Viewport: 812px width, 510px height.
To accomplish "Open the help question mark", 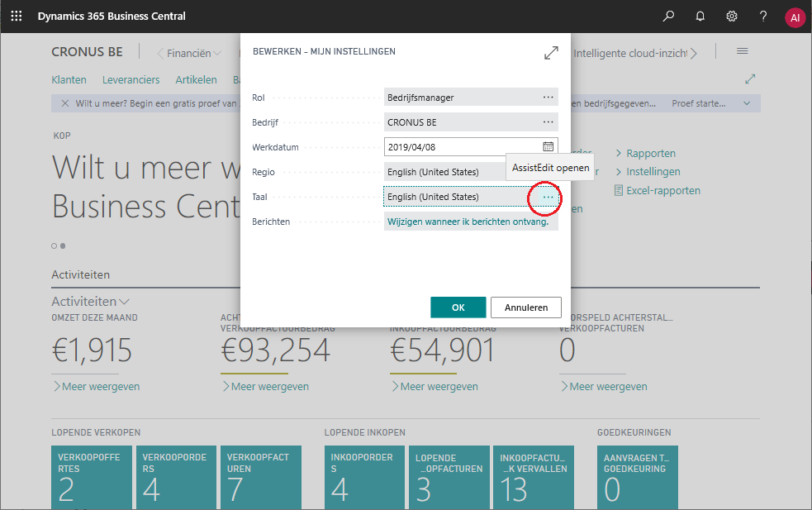I will point(763,16).
